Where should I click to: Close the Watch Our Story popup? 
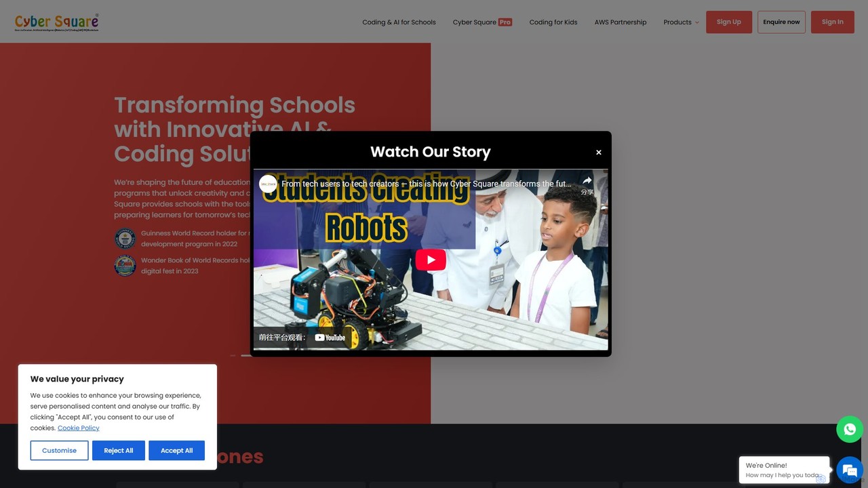[599, 152]
